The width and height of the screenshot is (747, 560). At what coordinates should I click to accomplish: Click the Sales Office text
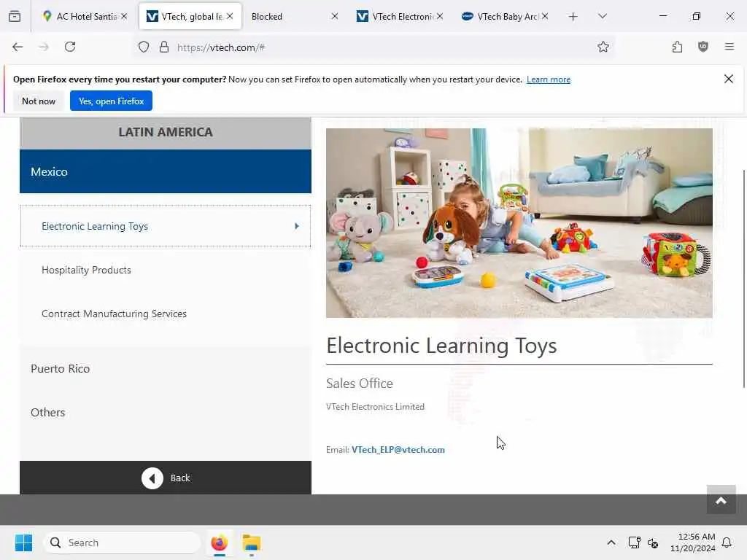[x=359, y=384]
